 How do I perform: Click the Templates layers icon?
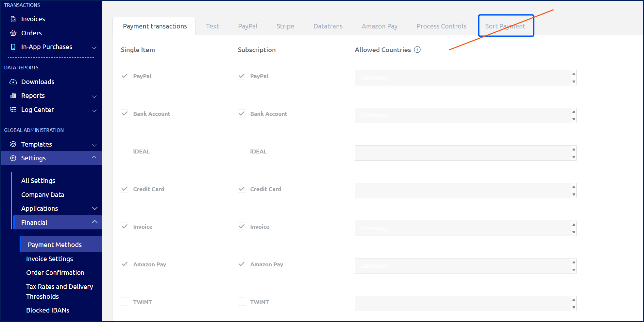pos(13,144)
